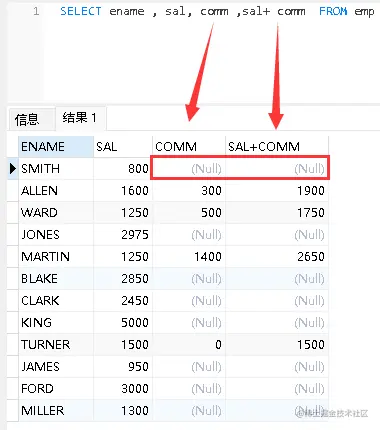This screenshot has height=430, width=380.
Task: Click SMITH's salary value 800
Action: [138, 169]
